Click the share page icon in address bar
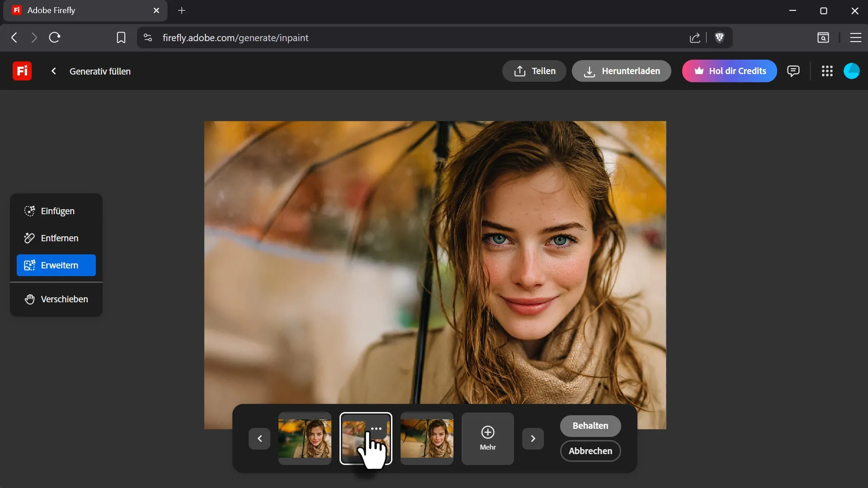 click(695, 38)
